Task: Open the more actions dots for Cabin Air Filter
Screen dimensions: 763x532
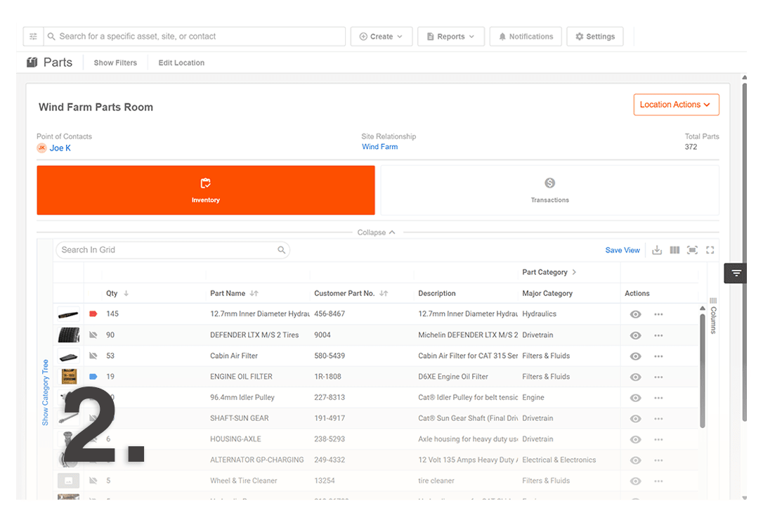Action: click(x=658, y=356)
